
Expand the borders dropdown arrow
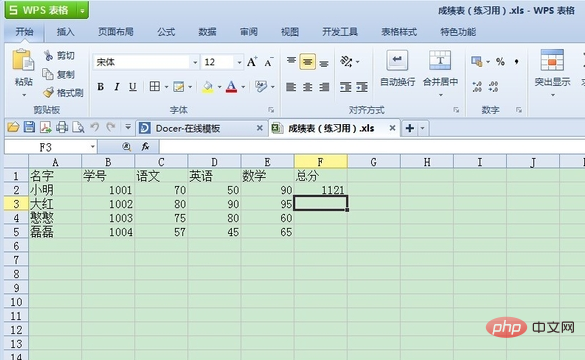[x=166, y=87]
